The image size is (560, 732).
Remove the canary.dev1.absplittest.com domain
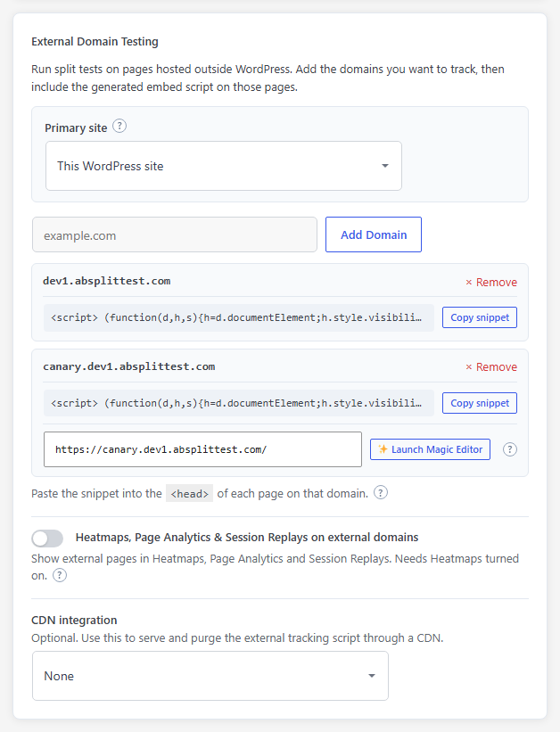[491, 367]
